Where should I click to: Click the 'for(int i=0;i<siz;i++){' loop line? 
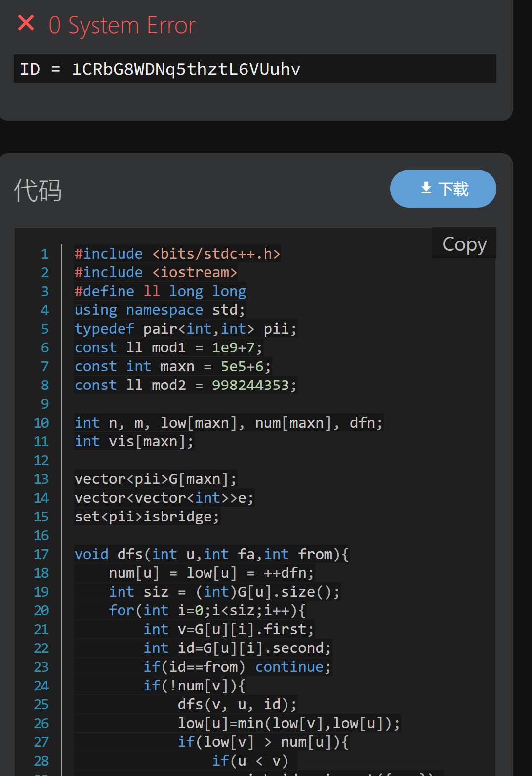click(x=207, y=611)
